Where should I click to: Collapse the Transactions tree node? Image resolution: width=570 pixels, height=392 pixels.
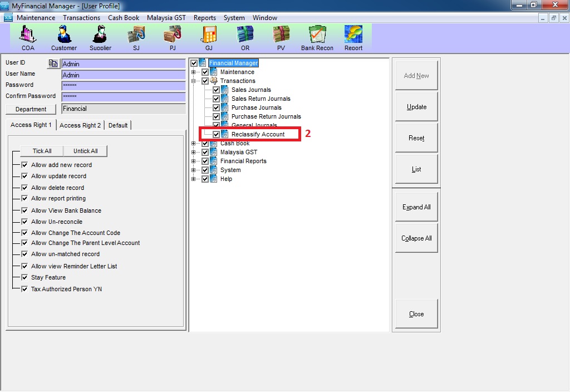[x=194, y=81]
